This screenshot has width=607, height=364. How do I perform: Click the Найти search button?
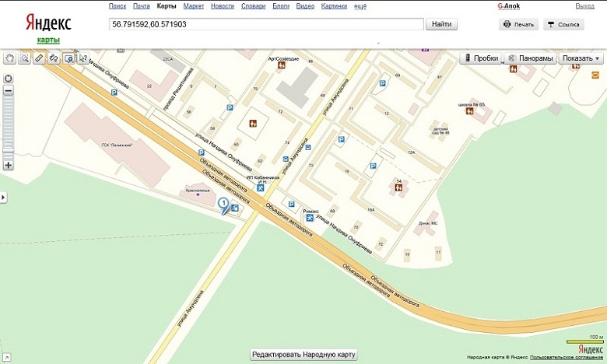coord(441,24)
